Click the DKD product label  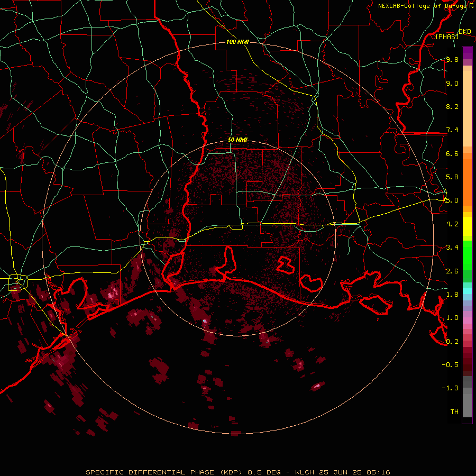[x=464, y=31]
